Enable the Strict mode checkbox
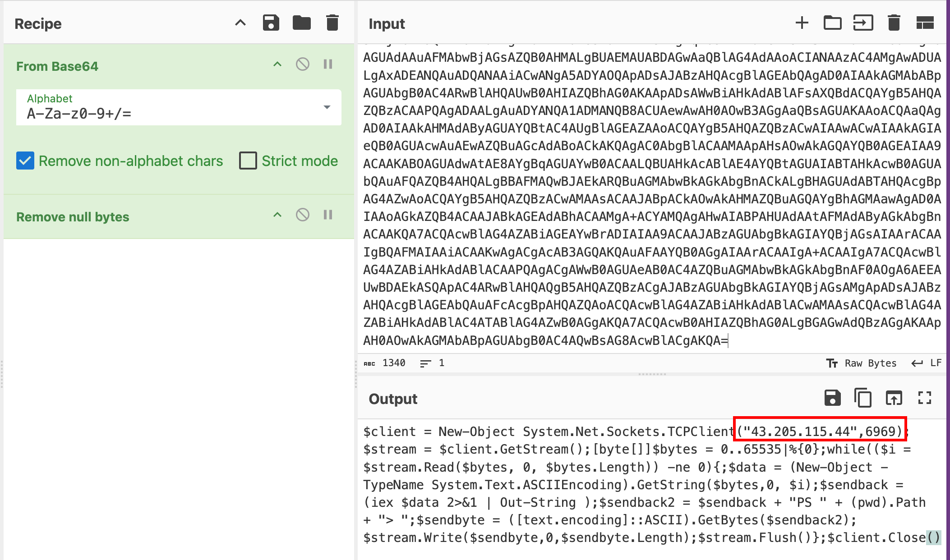Screen dimensions: 950x560 (248, 161)
